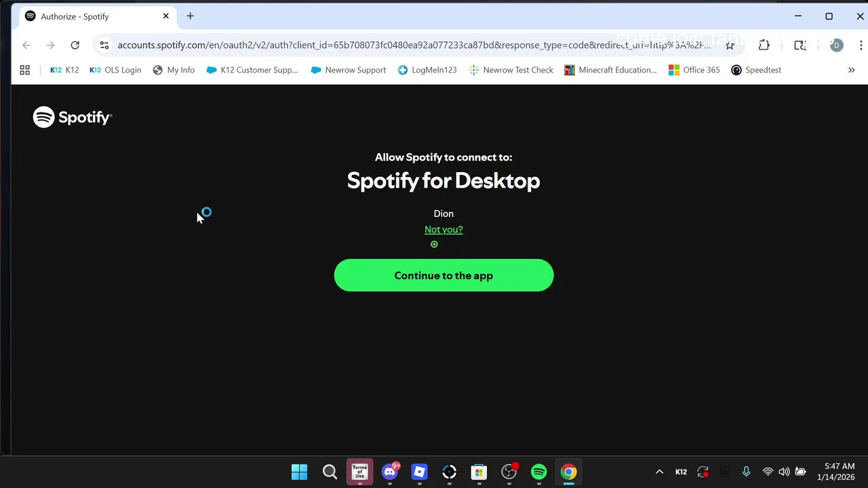Go back to the previous page
The width and height of the screenshot is (868, 488).
pyautogui.click(x=26, y=45)
